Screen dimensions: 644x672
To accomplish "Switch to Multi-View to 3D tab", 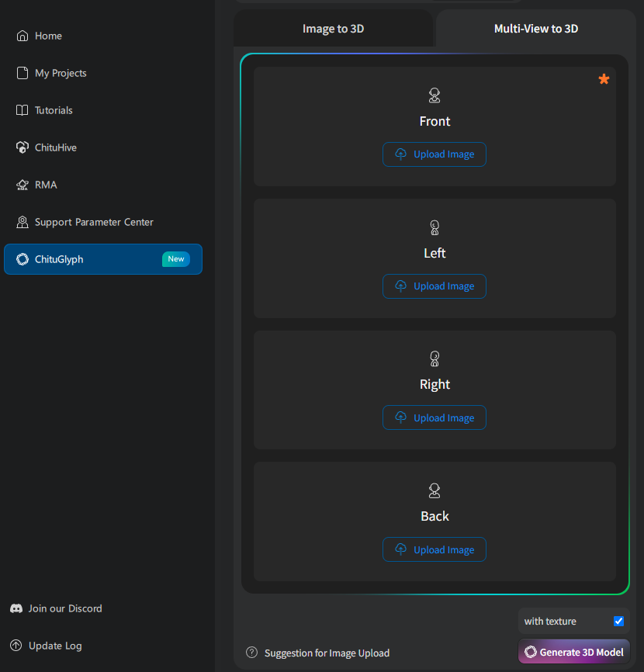I will tap(536, 29).
